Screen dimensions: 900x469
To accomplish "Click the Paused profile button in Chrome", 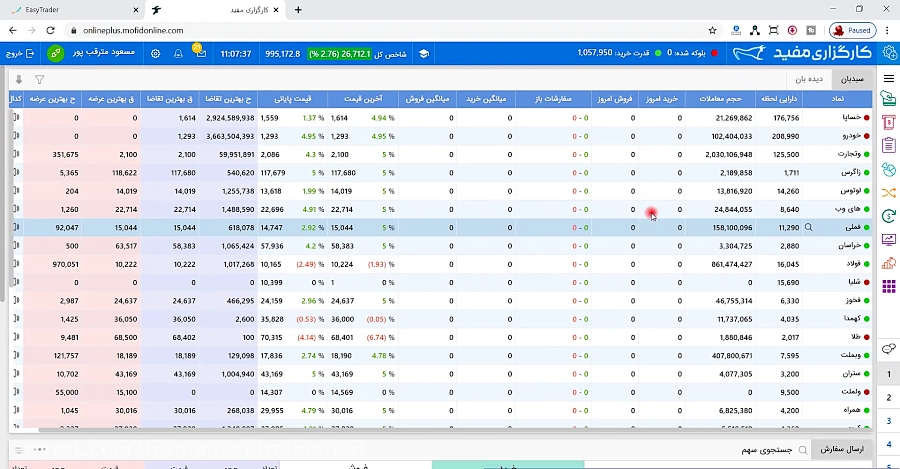I will (x=852, y=30).
